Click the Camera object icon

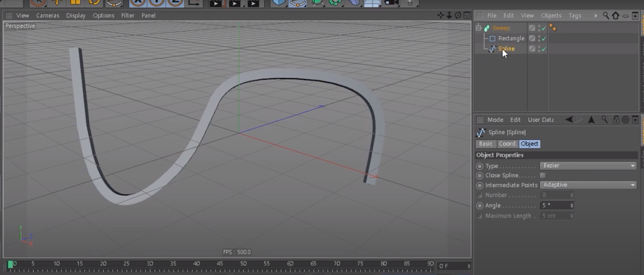[x=391, y=3]
